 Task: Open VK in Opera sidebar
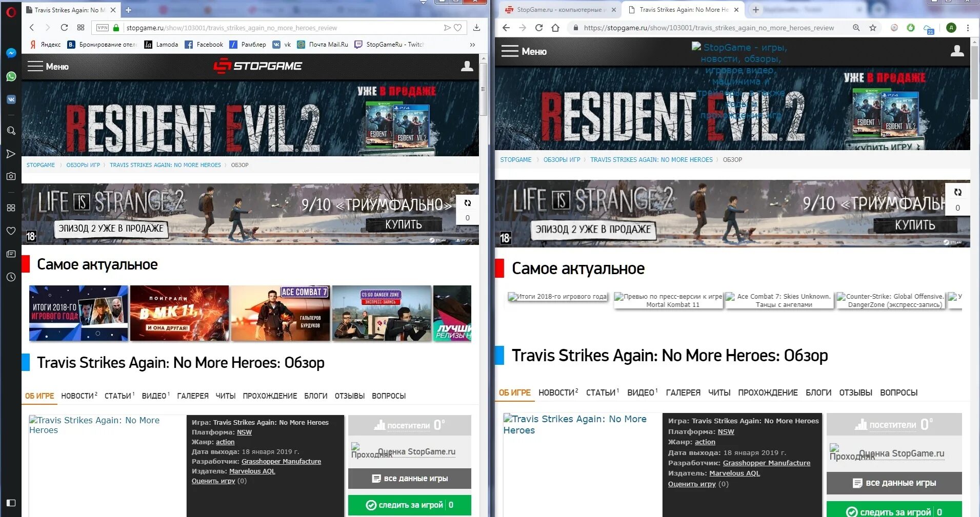[11, 99]
